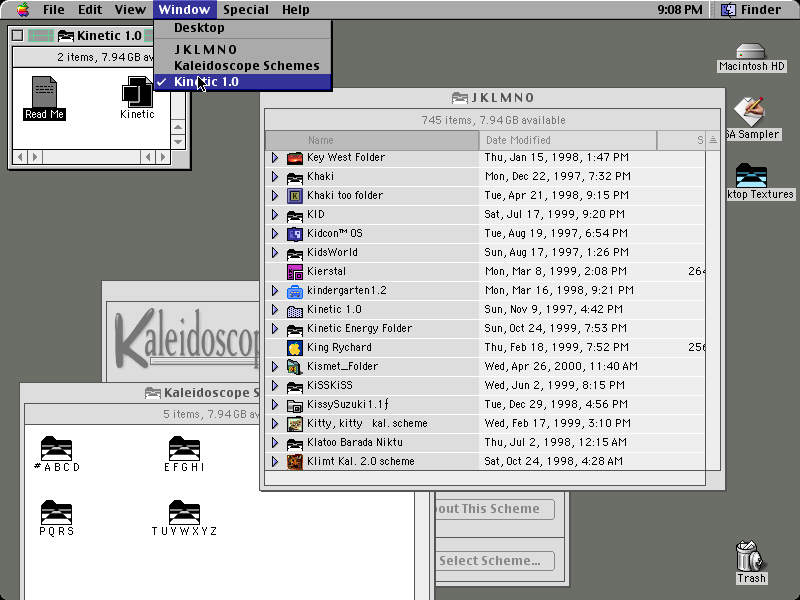Viewport: 800px width, 600px height.
Task: Sort list by Name column header
Action: [x=372, y=140]
